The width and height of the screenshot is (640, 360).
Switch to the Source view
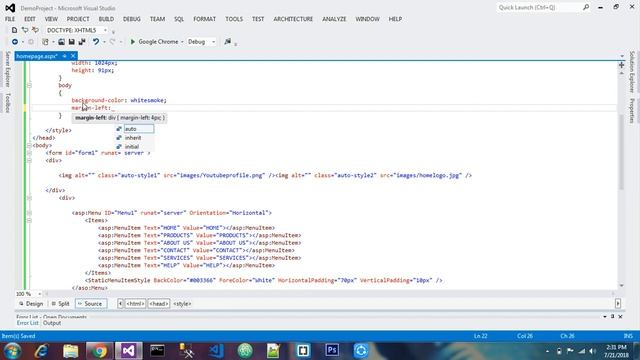tap(91, 304)
